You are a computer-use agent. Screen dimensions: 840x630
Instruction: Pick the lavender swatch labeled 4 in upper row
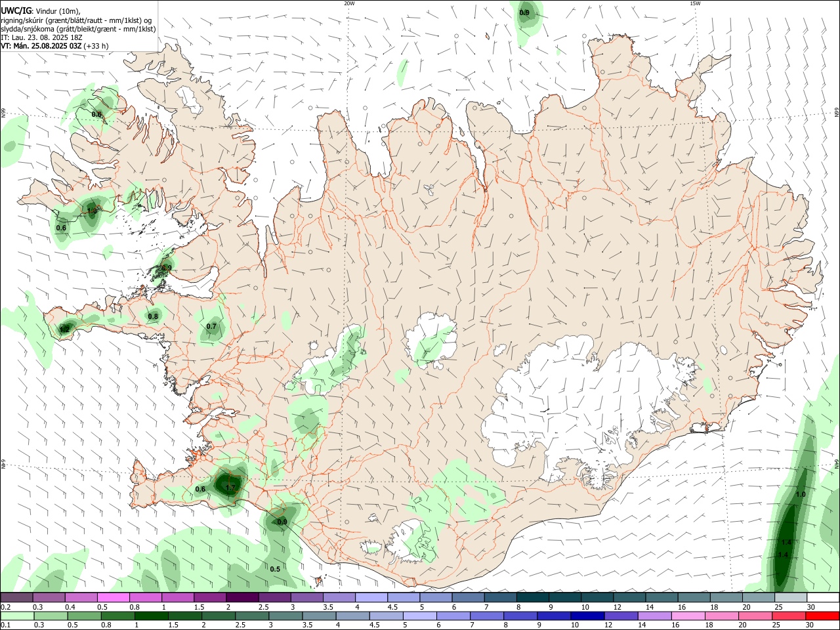pos(371,597)
